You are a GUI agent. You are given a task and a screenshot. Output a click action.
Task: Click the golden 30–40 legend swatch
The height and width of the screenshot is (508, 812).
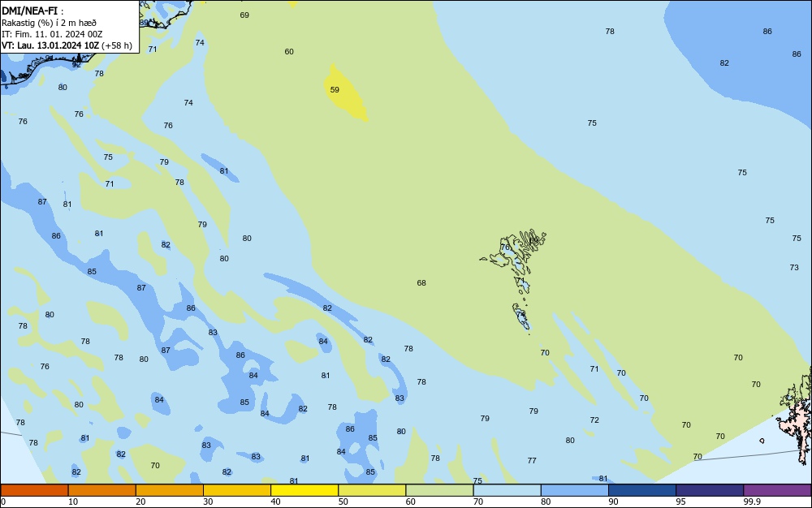coord(237,490)
